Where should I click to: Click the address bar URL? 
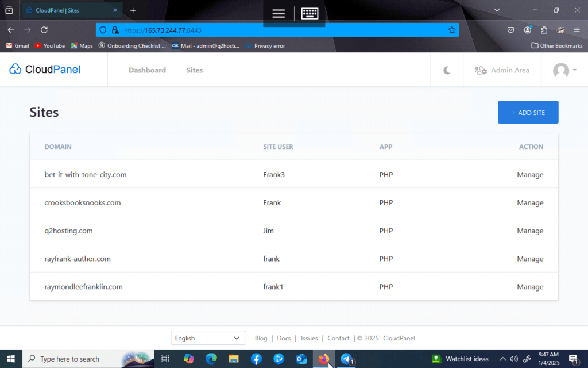(x=163, y=30)
